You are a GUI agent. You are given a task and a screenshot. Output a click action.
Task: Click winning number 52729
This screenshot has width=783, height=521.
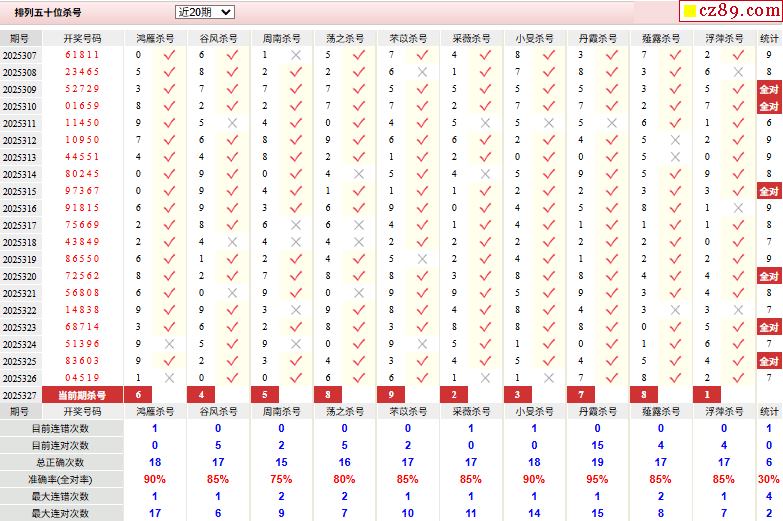(x=82, y=89)
